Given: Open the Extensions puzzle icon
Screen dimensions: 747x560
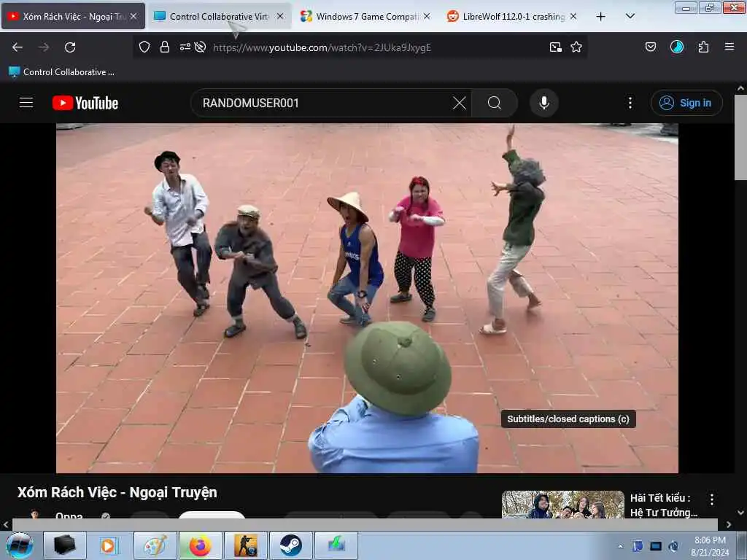Looking at the screenshot, I should [703, 47].
